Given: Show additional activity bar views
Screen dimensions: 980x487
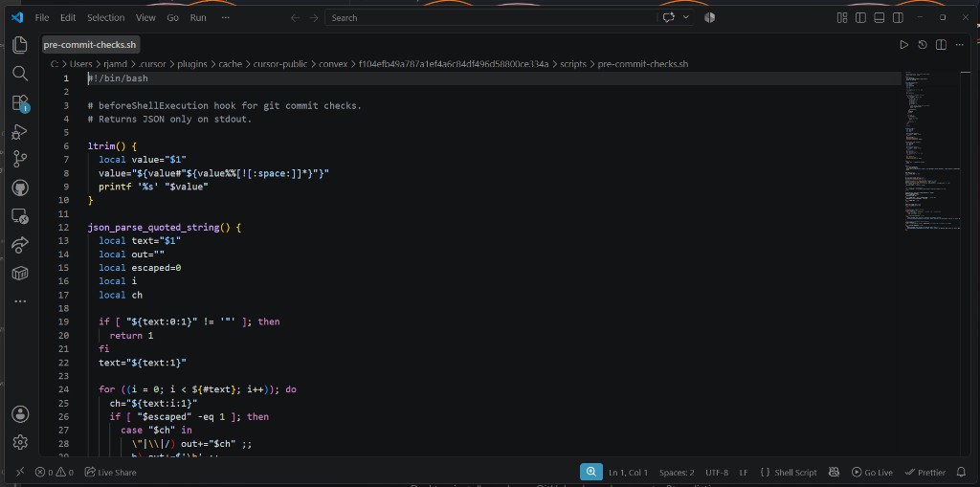Looking at the screenshot, I should coord(20,301).
